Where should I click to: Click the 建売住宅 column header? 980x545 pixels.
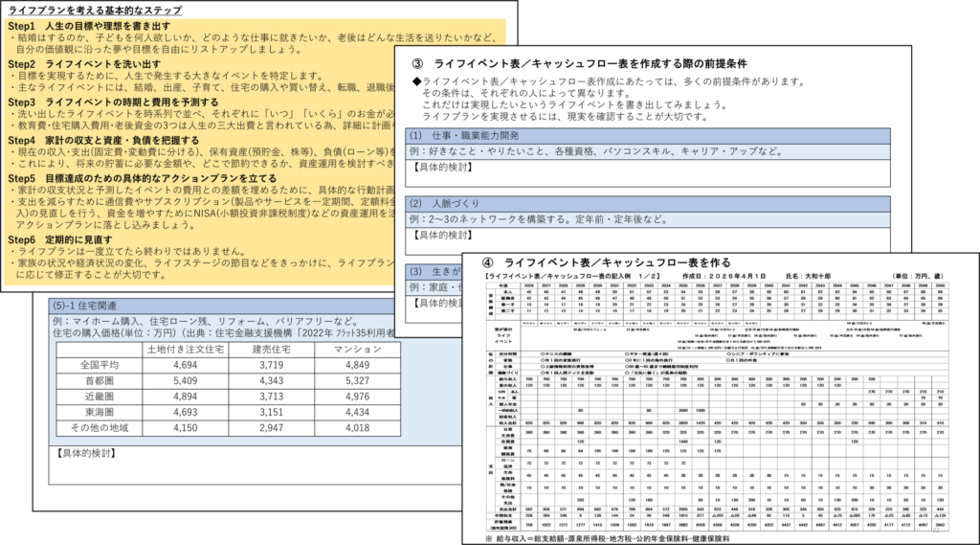click(x=271, y=350)
